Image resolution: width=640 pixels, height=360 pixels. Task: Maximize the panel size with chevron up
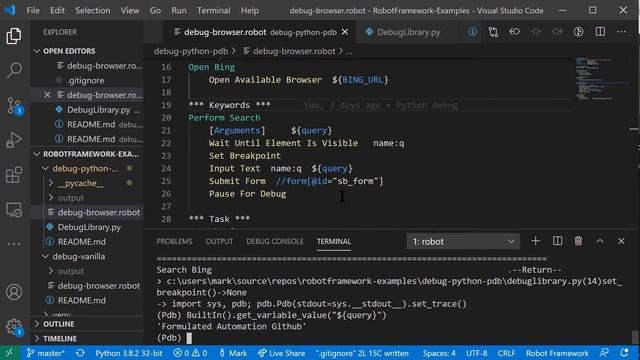click(x=600, y=241)
